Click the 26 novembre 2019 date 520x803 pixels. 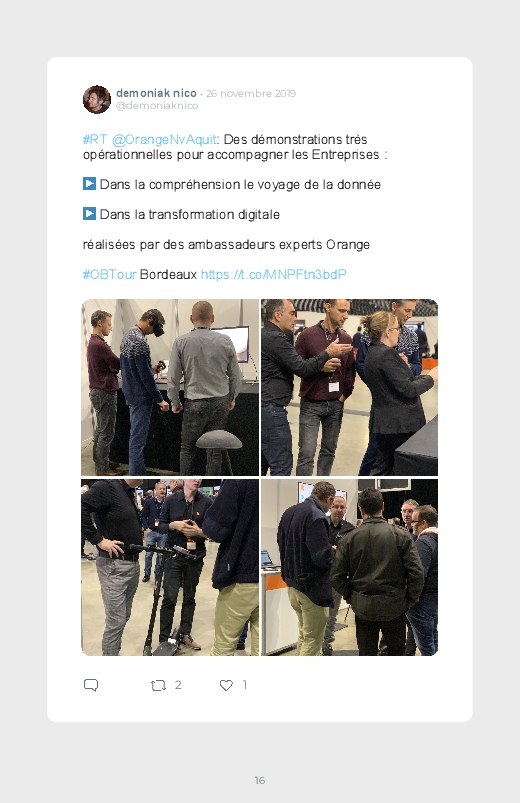[x=251, y=93]
